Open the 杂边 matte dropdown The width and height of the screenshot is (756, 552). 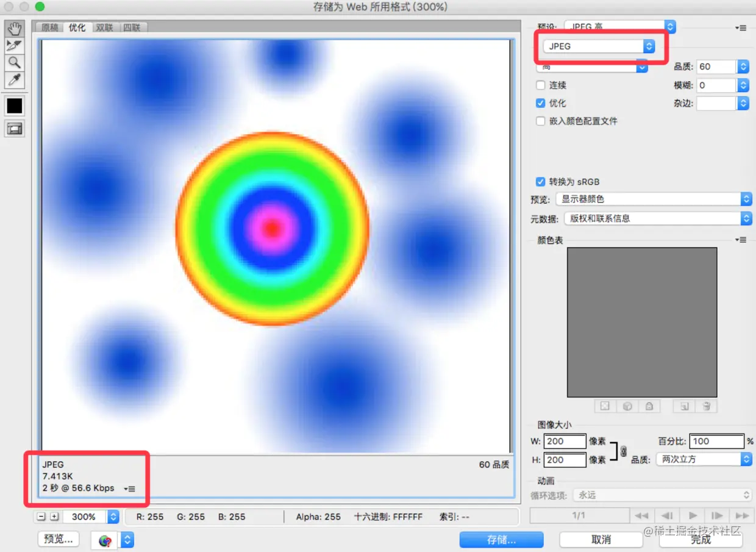coord(743,104)
